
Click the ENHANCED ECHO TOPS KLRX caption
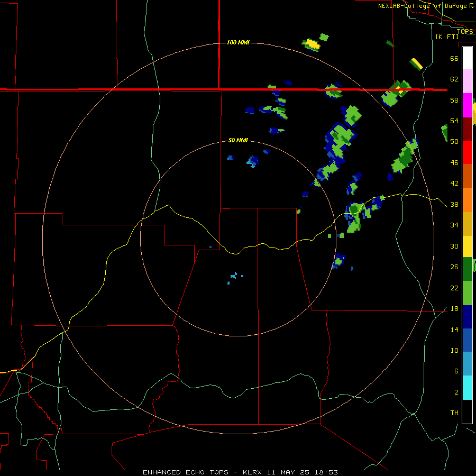point(240,472)
